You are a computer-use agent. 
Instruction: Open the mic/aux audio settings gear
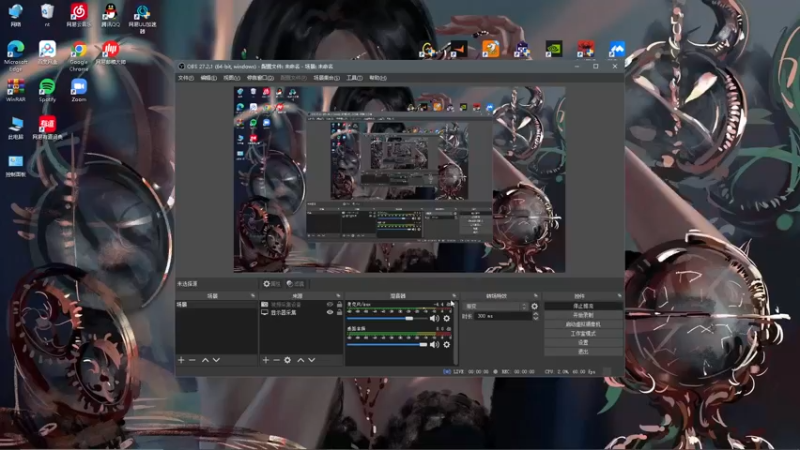pyautogui.click(x=446, y=318)
